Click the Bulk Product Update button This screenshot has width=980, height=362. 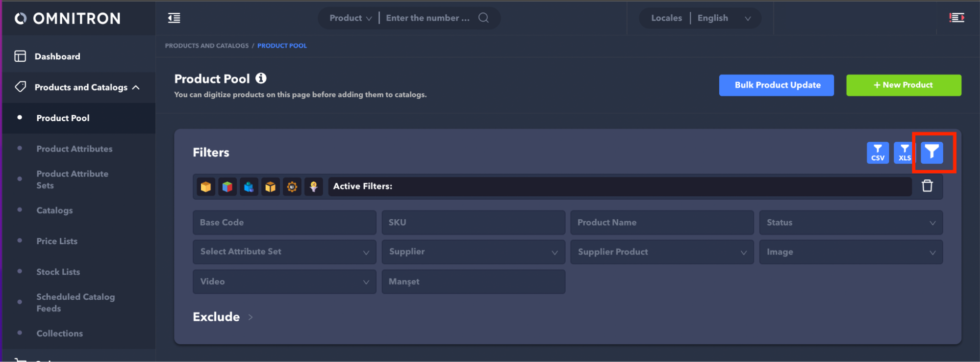pyautogui.click(x=776, y=85)
